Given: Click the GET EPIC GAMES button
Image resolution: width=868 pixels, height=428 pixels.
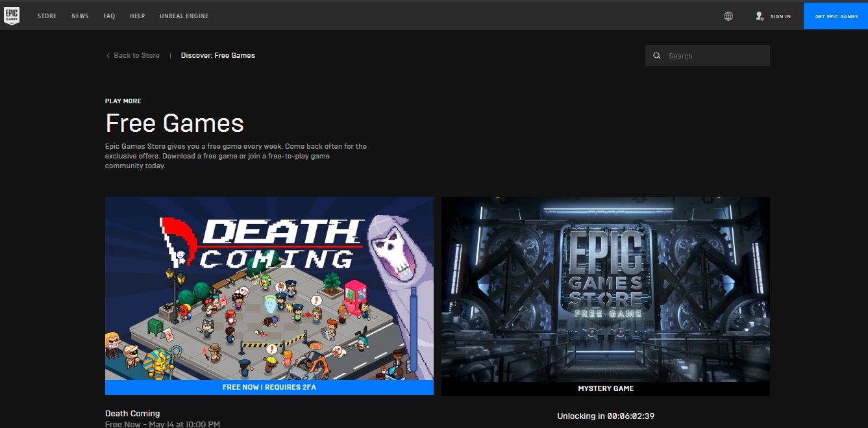Looking at the screenshot, I should [836, 16].
